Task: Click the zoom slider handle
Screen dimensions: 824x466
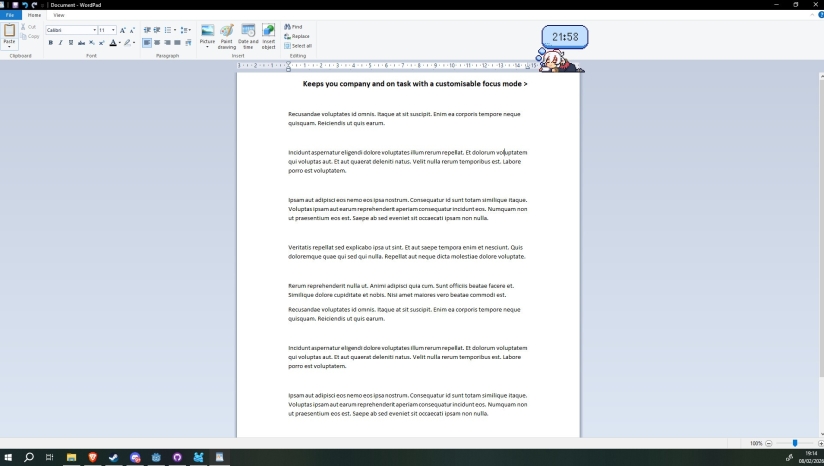Action: tap(795, 443)
